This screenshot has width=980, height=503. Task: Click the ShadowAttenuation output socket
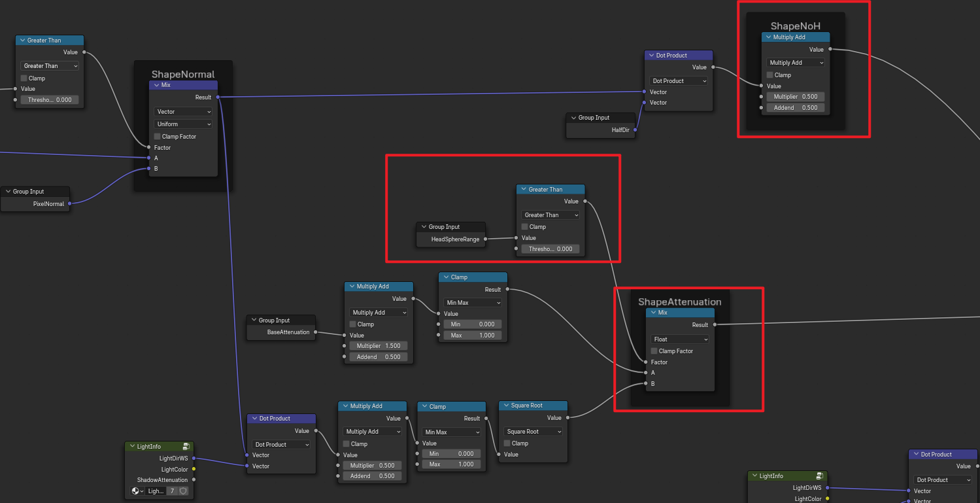(x=194, y=480)
